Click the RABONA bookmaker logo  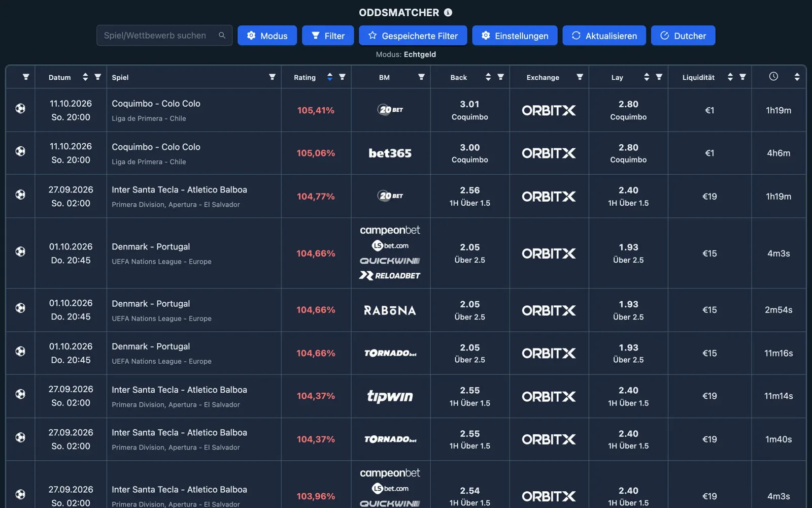[390, 310]
